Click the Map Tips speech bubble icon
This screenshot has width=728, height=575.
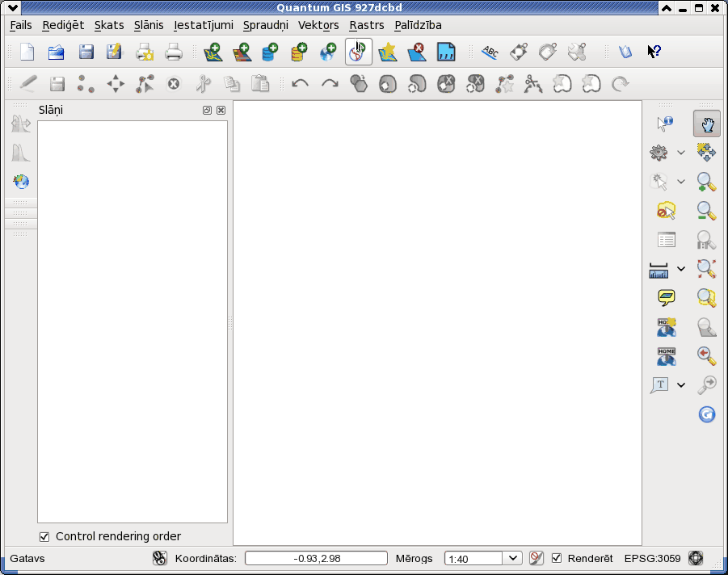click(667, 298)
